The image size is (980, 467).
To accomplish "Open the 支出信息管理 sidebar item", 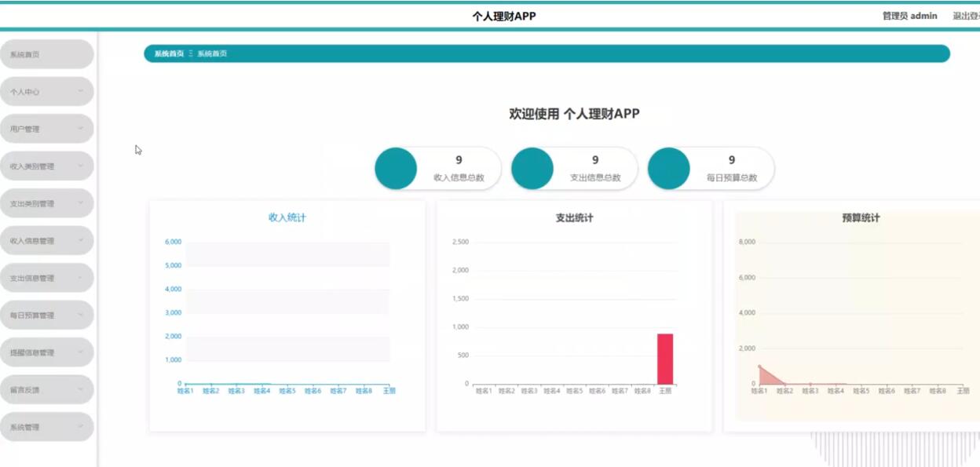I will [48, 277].
